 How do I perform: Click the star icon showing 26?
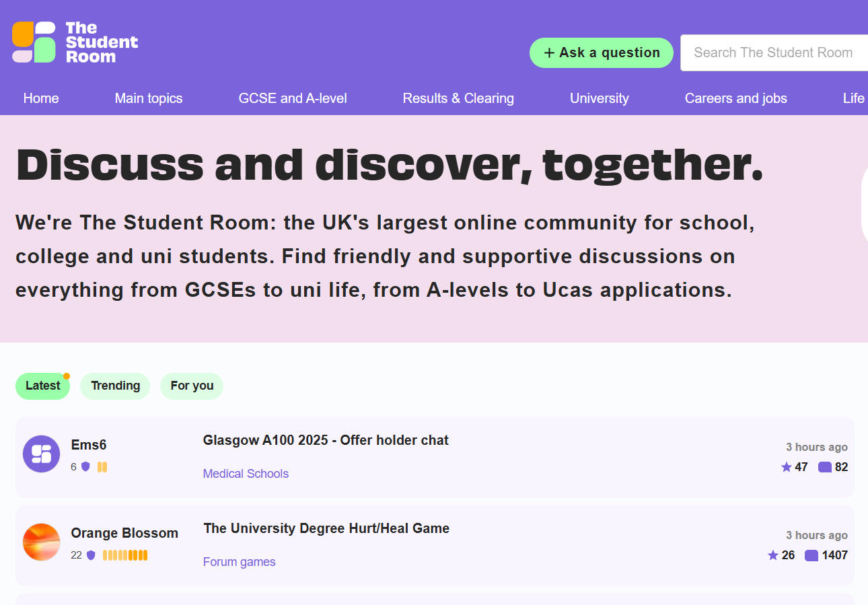(x=772, y=555)
